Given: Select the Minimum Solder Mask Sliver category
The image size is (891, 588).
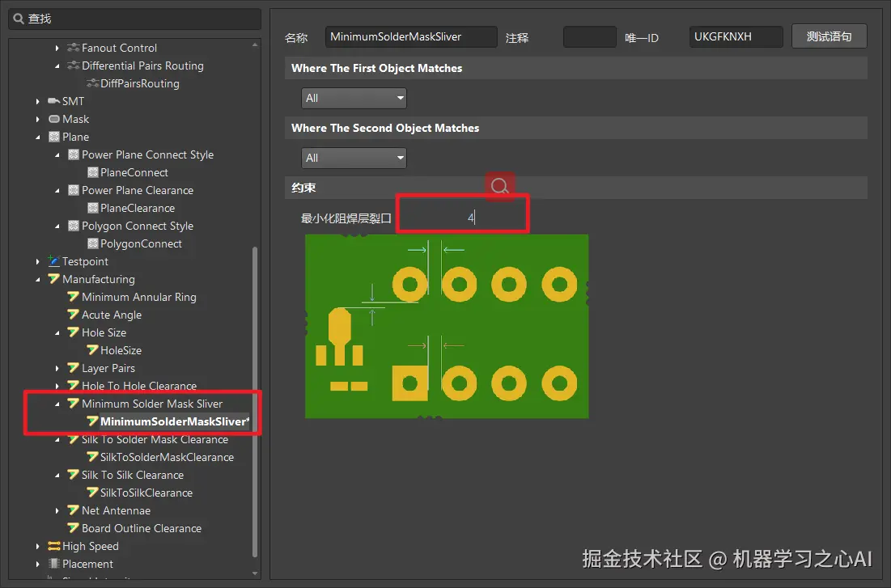Looking at the screenshot, I should pos(151,404).
